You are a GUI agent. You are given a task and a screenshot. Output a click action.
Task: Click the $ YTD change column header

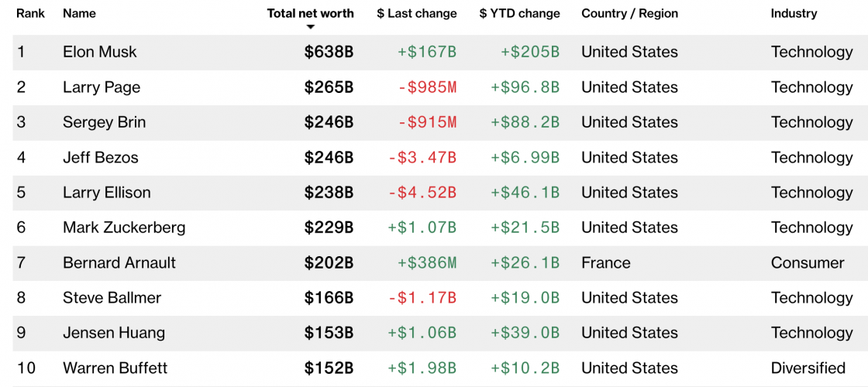519,13
